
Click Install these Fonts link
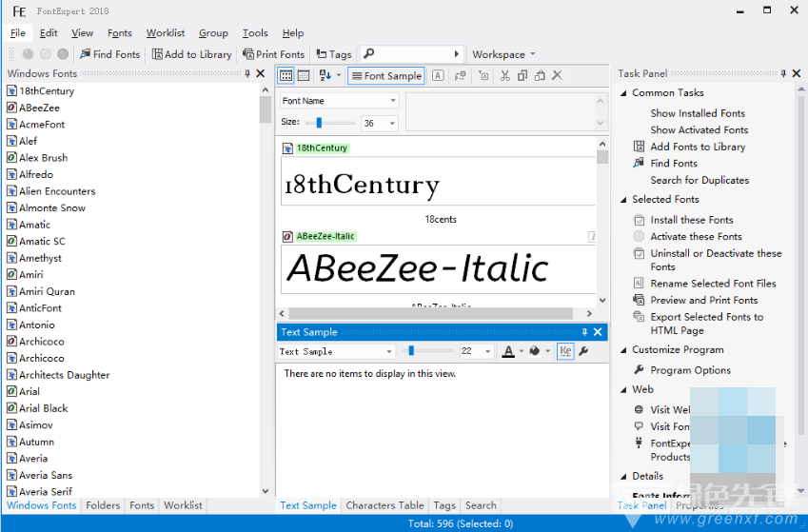click(x=692, y=220)
